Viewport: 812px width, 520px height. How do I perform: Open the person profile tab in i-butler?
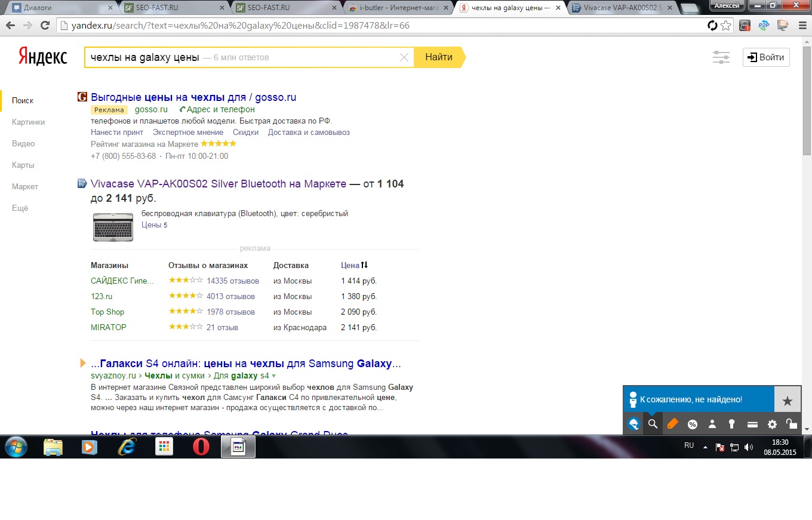pos(712,424)
